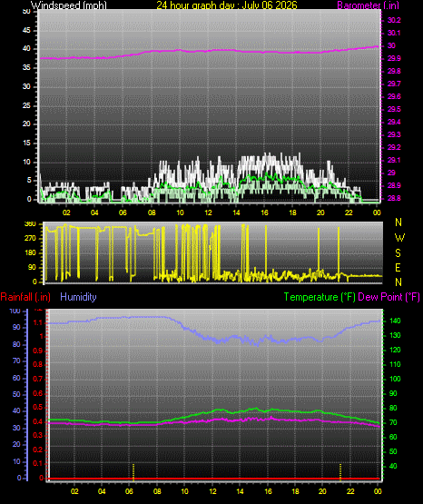The height and width of the screenshot is (504, 423).
Task: Select the 29.9 barometer axis value
Action: [x=394, y=58]
